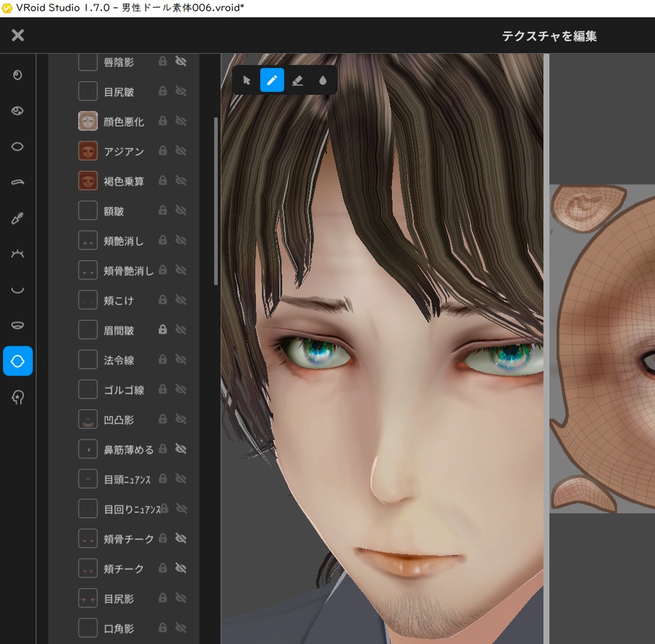Toggle lock on 凹凸影 layer
The width and height of the screenshot is (655, 644).
pos(163,419)
